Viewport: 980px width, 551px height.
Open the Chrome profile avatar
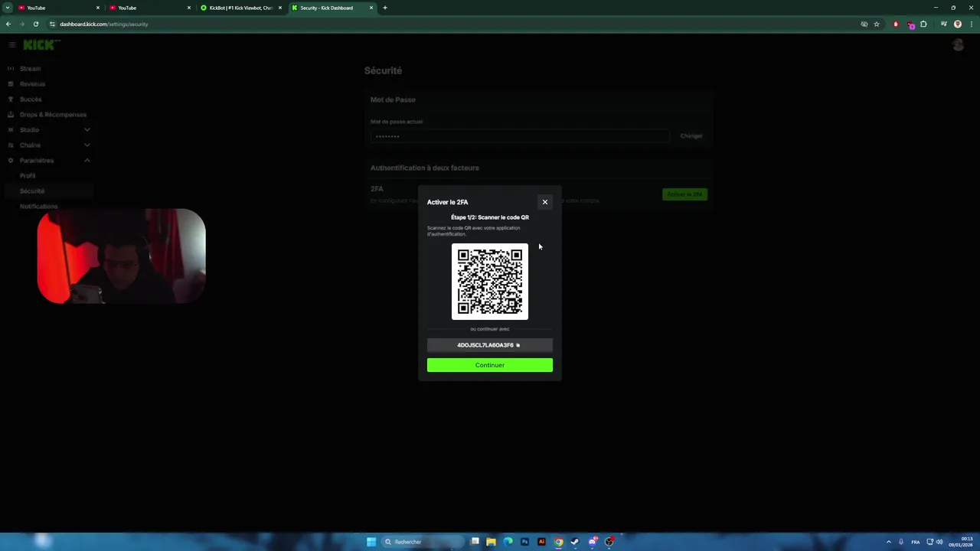(x=958, y=24)
